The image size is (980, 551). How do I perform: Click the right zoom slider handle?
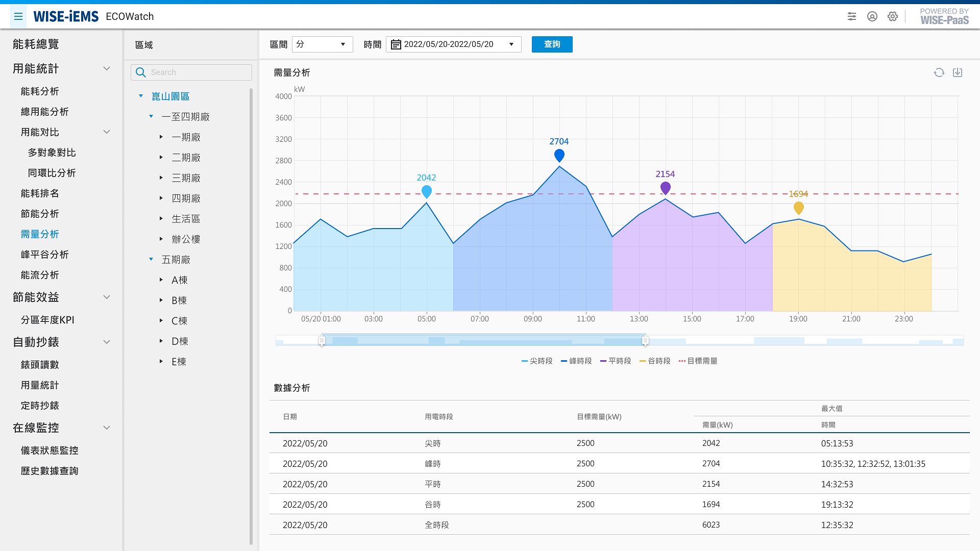pos(645,340)
